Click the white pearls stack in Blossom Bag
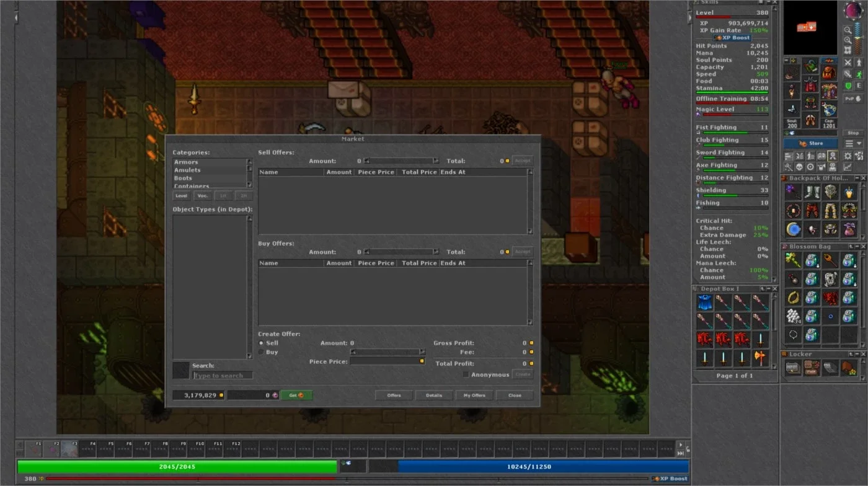 tap(793, 316)
